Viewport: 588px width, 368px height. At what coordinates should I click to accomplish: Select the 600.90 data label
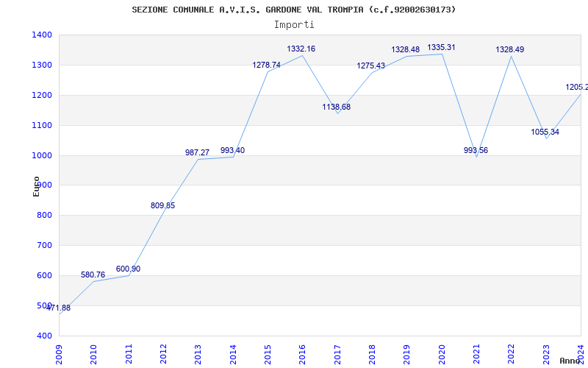pos(128,269)
